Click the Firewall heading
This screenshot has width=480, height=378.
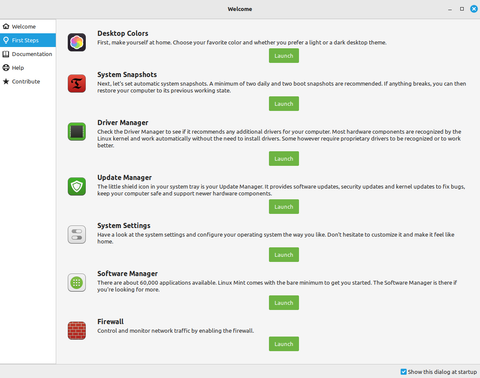pyautogui.click(x=110, y=322)
